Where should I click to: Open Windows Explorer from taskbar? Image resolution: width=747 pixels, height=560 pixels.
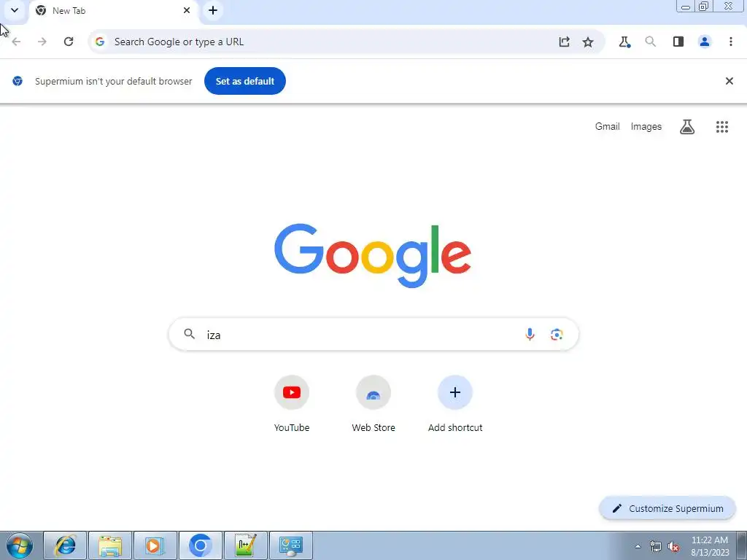(110, 545)
